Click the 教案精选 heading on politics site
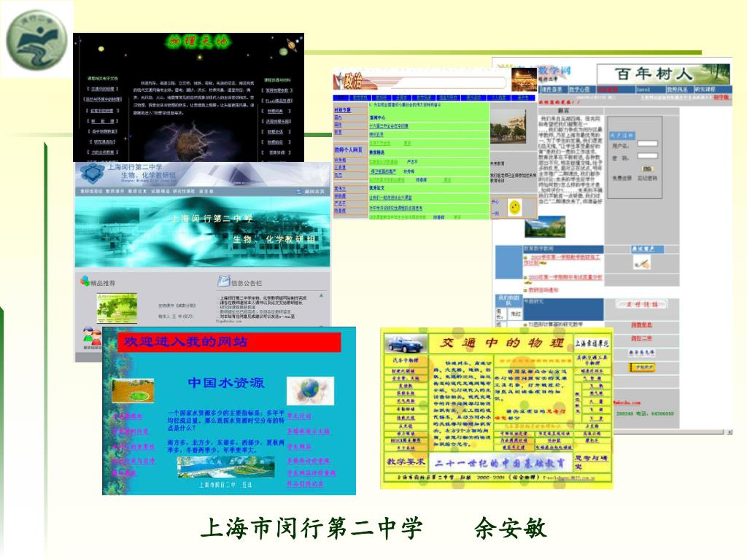Image resolution: width=747 pixels, height=560 pixels. click(377, 152)
